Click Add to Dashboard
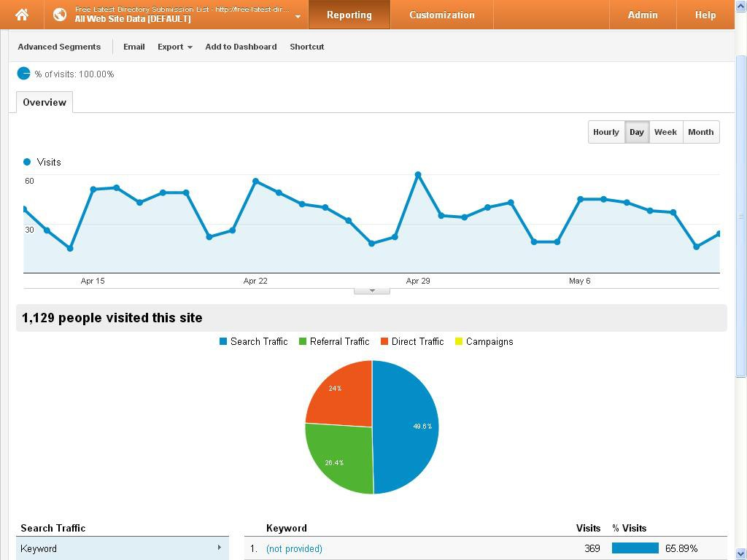The image size is (747, 560). click(241, 47)
